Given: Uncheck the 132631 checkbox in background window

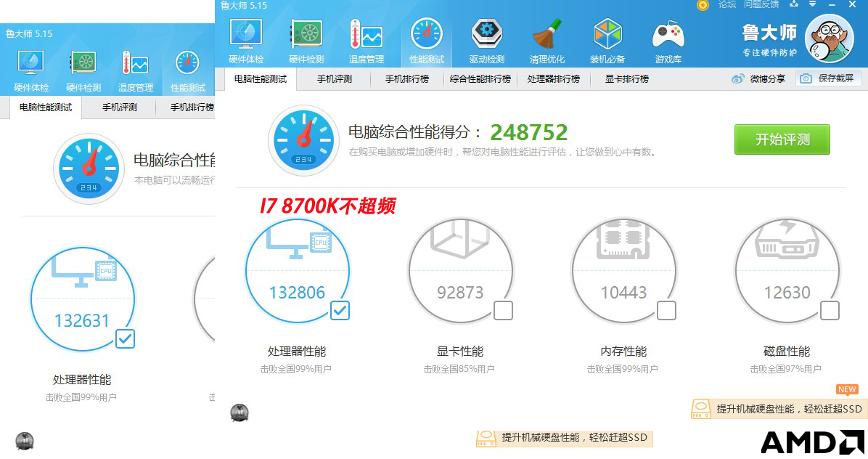Looking at the screenshot, I should coord(125,339).
